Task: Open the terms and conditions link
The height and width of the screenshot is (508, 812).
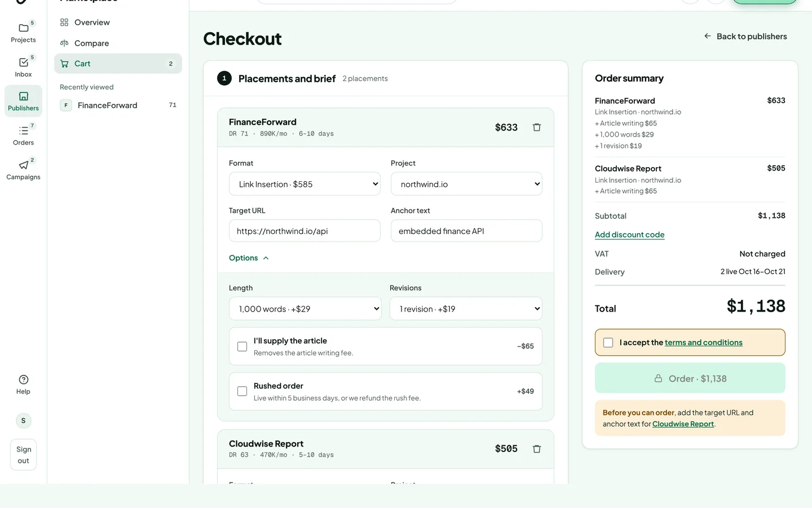Action: coord(703,343)
